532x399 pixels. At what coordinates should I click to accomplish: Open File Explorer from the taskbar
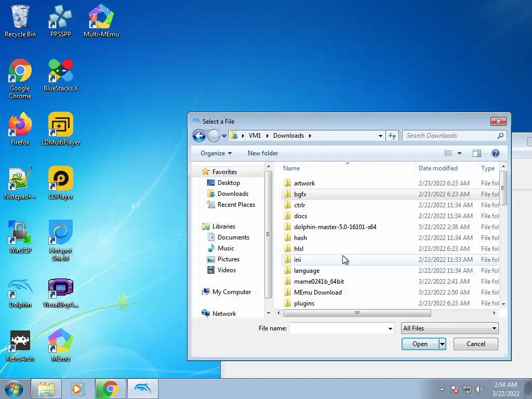click(x=46, y=389)
